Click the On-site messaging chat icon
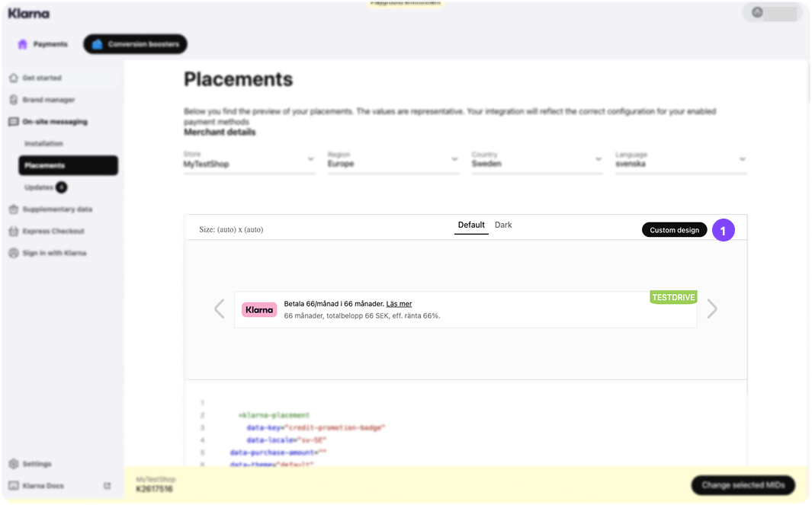 [14, 122]
